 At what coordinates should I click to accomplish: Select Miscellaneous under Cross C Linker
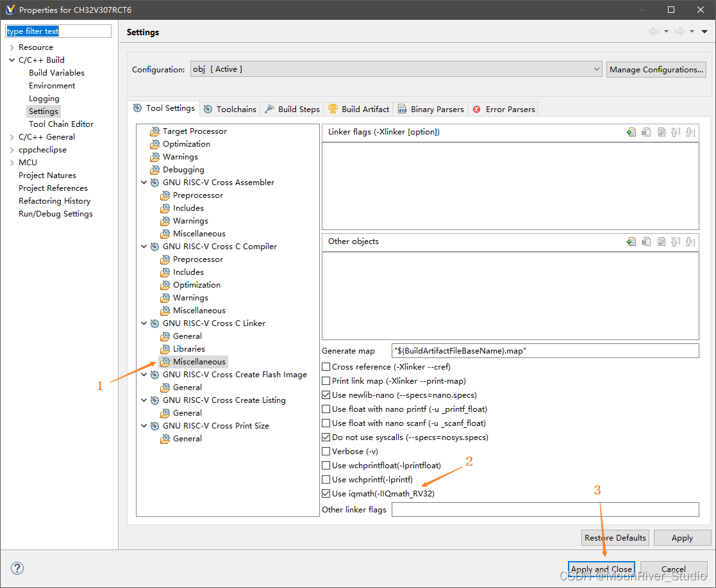point(194,362)
